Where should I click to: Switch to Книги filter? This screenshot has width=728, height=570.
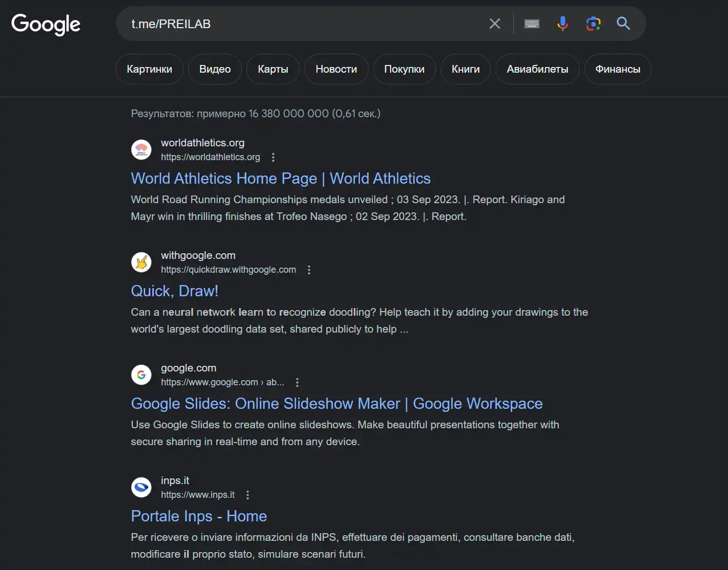pyautogui.click(x=466, y=69)
